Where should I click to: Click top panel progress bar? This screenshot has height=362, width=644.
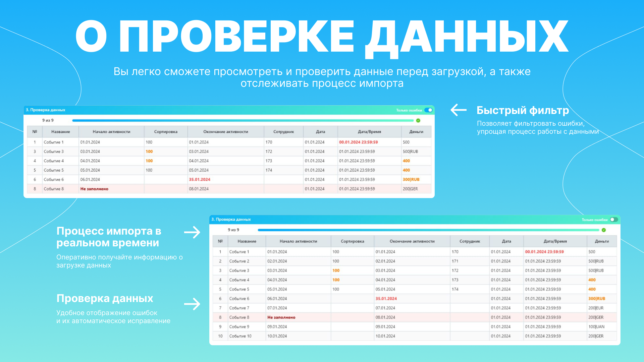coord(243,120)
